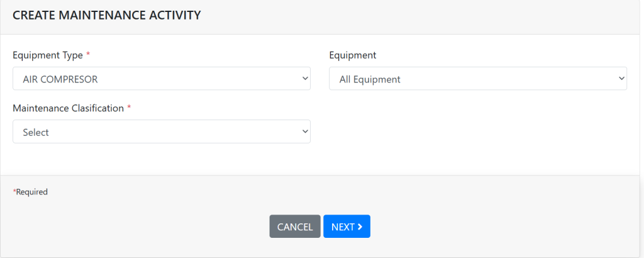Click the Select placeholder text
Image resolution: width=644 pixels, height=258 pixels.
coord(36,132)
